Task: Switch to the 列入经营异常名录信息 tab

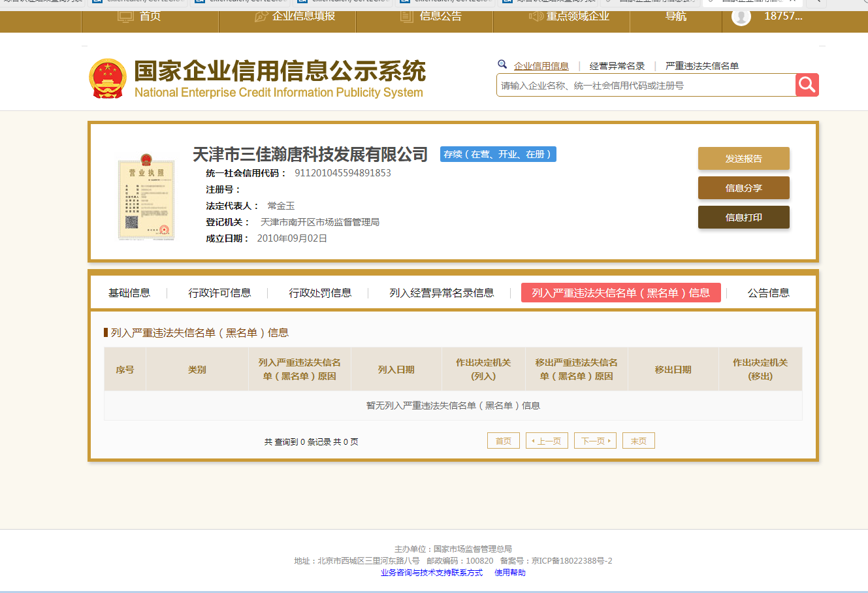Action: 442,293
